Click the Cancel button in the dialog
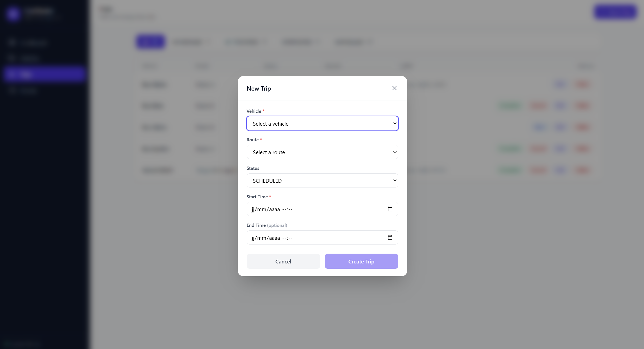644x349 pixels. point(283,261)
